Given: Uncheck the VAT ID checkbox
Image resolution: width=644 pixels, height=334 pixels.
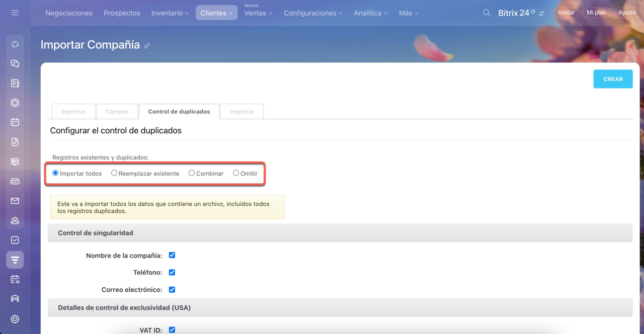Looking at the screenshot, I should point(172,330).
